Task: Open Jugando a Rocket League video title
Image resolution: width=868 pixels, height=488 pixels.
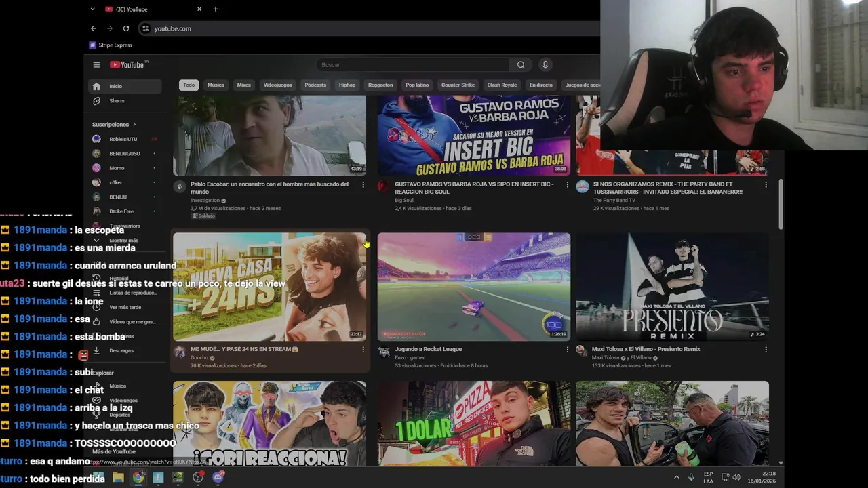Action: click(x=429, y=349)
